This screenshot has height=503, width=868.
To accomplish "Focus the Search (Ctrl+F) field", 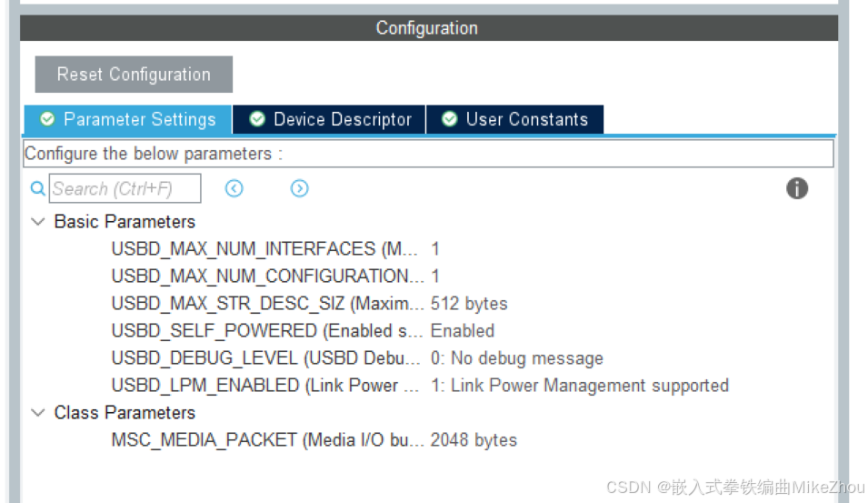I will click(125, 188).
